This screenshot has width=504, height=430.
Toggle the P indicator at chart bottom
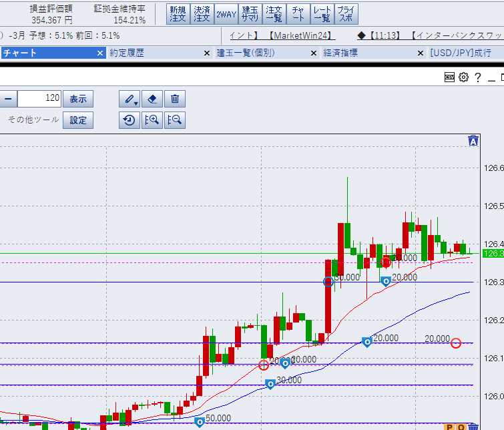[x=450, y=427]
